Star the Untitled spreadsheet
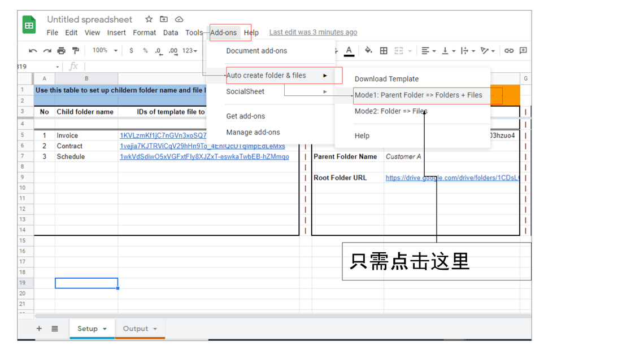The width and height of the screenshot is (644, 351). (149, 20)
